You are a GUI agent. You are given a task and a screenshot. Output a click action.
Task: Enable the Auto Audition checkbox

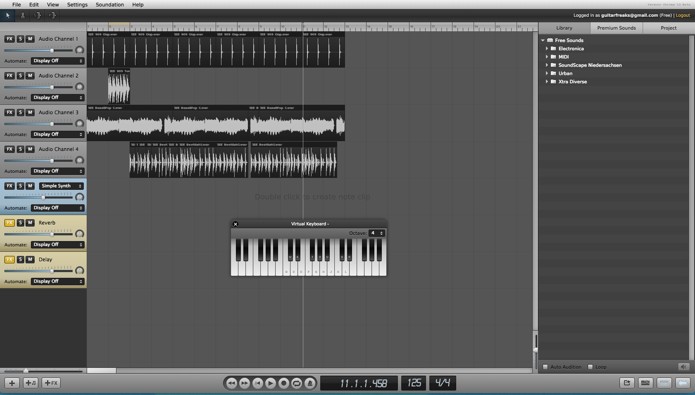(x=545, y=367)
